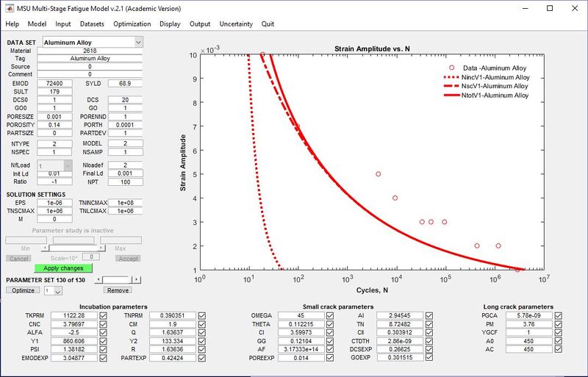Open the Optimization menu
The height and width of the screenshot is (377, 588).
click(x=132, y=24)
